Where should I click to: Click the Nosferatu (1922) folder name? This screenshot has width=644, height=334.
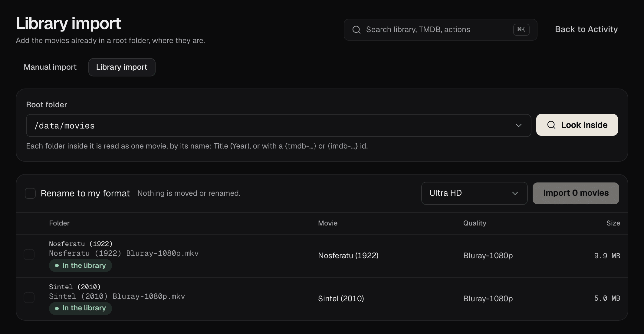click(x=81, y=244)
